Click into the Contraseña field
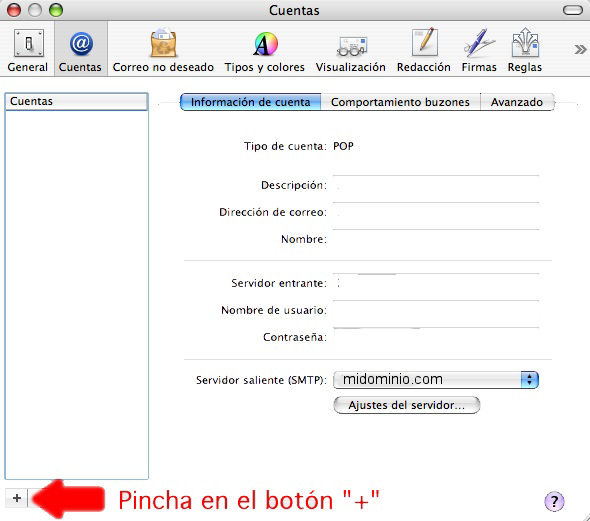Image resolution: width=590 pixels, height=521 pixels. click(x=436, y=337)
